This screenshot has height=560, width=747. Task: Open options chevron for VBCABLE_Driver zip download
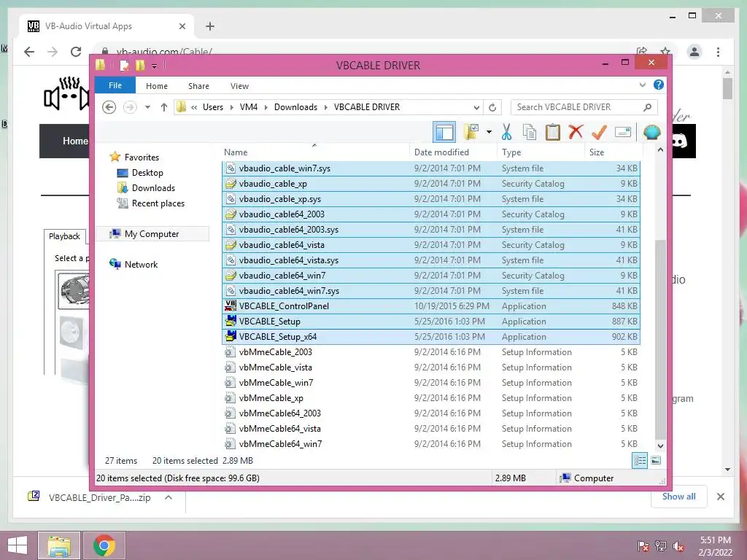169,497
